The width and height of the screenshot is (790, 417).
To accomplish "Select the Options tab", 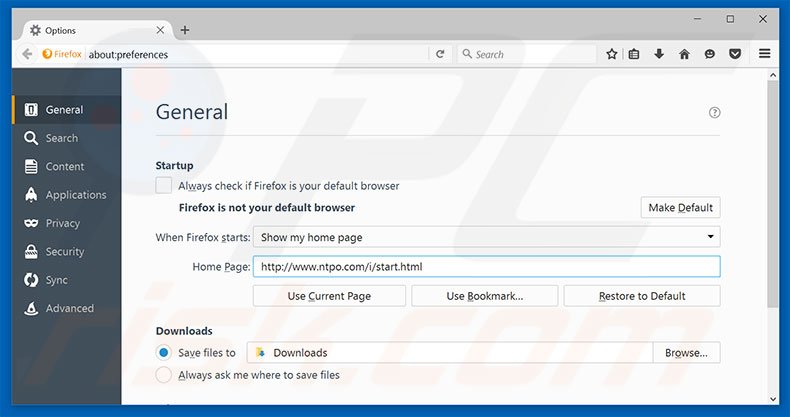I will click(x=96, y=30).
